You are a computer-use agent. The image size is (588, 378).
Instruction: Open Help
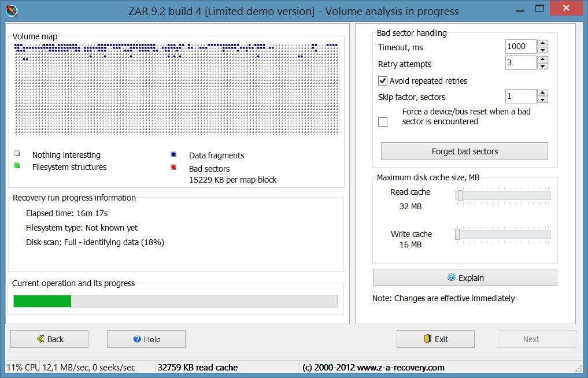coord(146,339)
